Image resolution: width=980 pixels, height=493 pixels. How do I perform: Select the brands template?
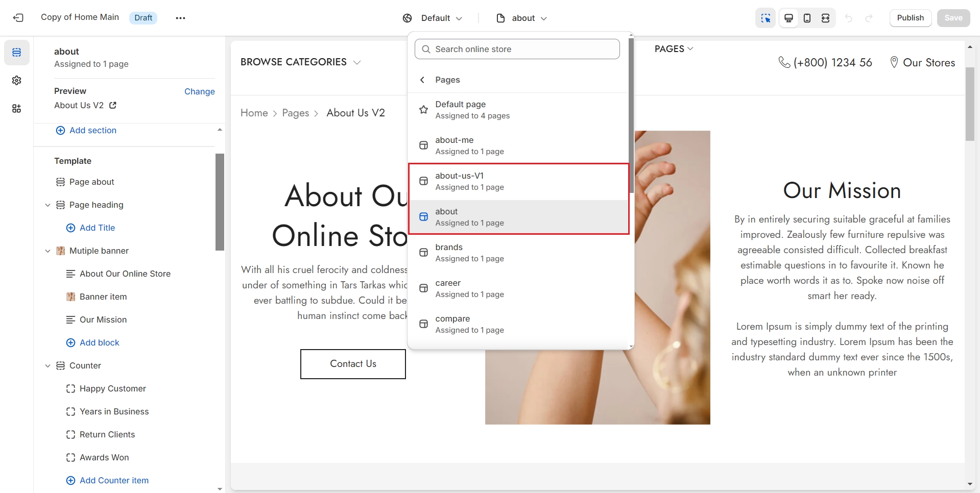click(518, 253)
